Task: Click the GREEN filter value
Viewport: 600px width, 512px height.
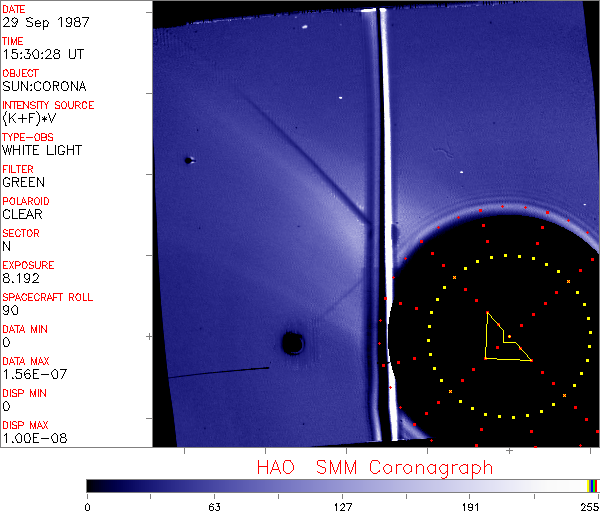Action: 24,182
